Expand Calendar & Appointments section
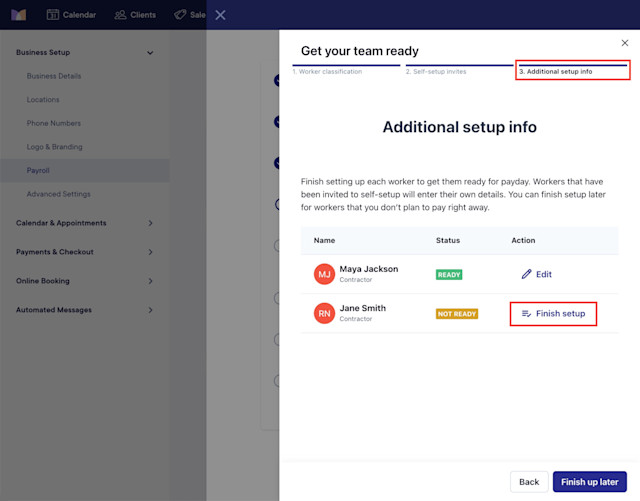The height and width of the screenshot is (501, 640). [x=150, y=223]
